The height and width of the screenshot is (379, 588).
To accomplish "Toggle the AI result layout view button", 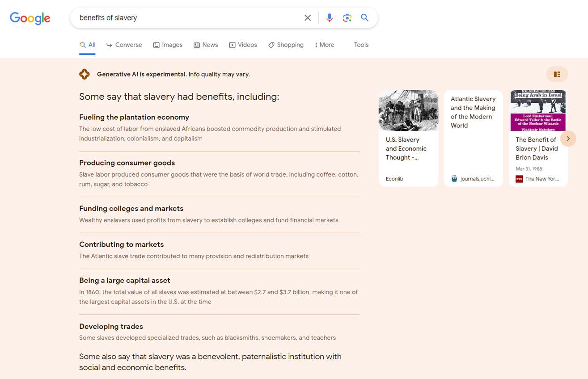I will point(557,74).
